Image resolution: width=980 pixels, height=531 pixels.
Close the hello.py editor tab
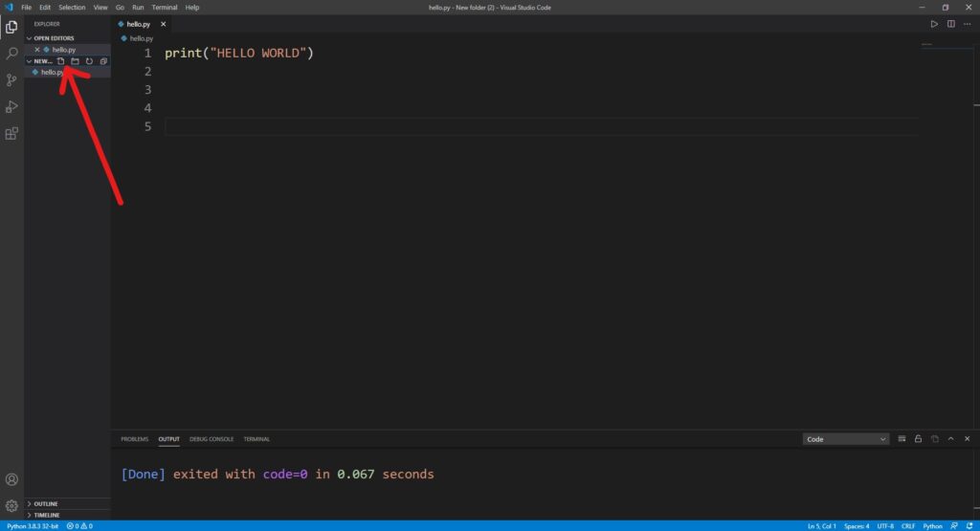(x=163, y=24)
